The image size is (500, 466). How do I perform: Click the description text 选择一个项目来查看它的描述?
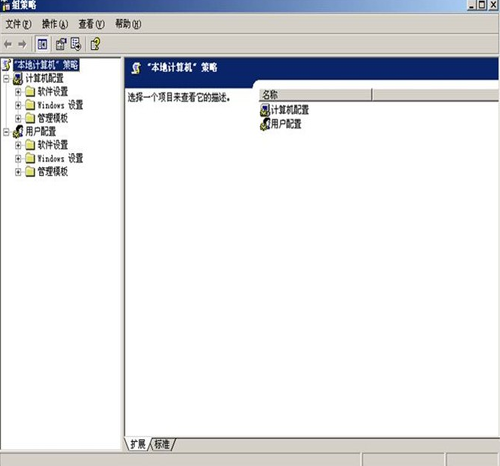point(179,98)
